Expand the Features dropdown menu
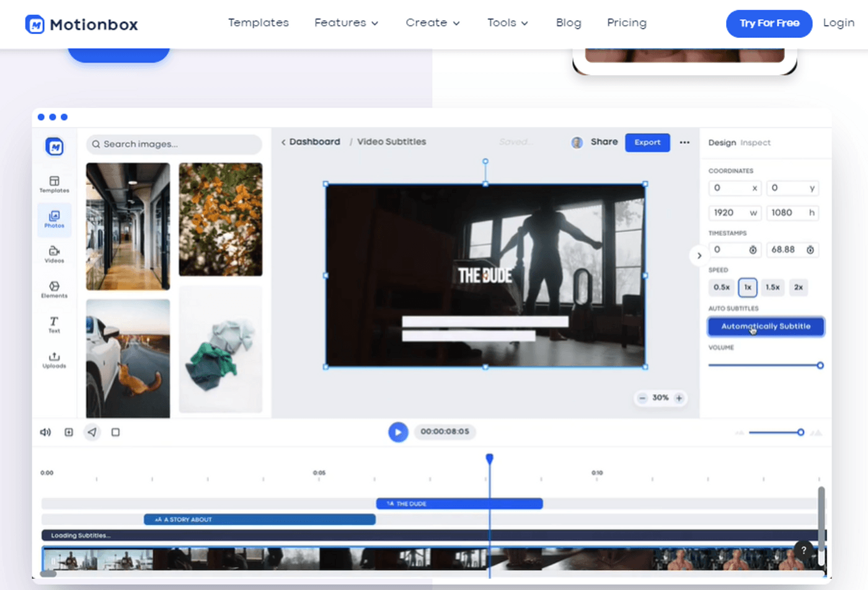Screen dimensions: 868x590 click(x=346, y=23)
